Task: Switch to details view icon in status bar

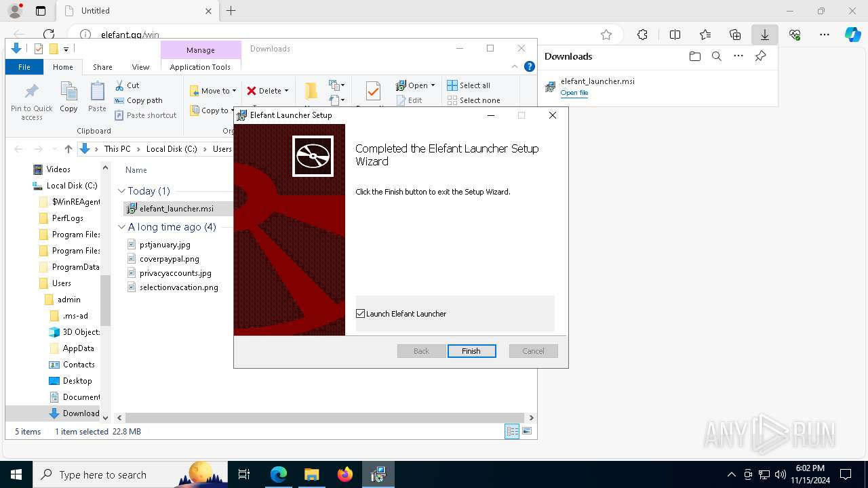Action: [513, 432]
